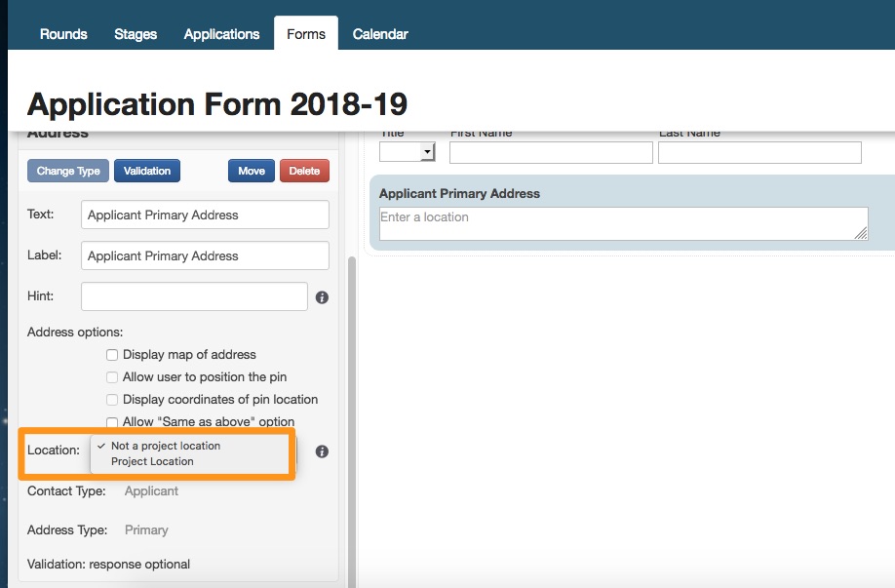Image resolution: width=895 pixels, height=588 pixels.
Task: Open the Calendar tab
Action: pyautogui.click(x=380, y=34)
